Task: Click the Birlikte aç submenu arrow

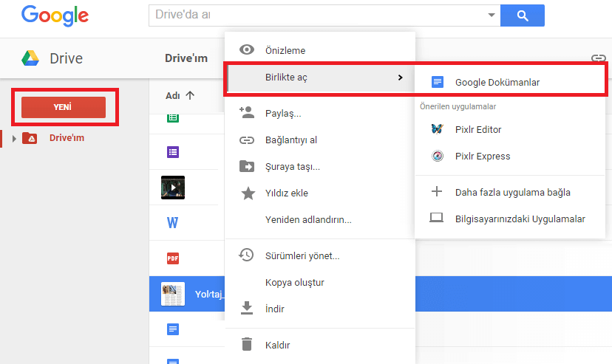Action: 400,78
